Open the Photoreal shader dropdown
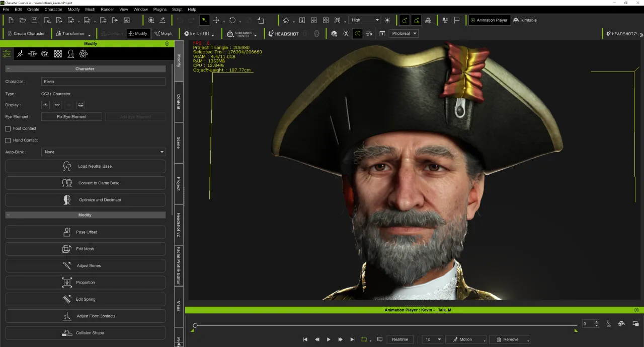Viewport: 644px width, 347px height. pos(404,34)
